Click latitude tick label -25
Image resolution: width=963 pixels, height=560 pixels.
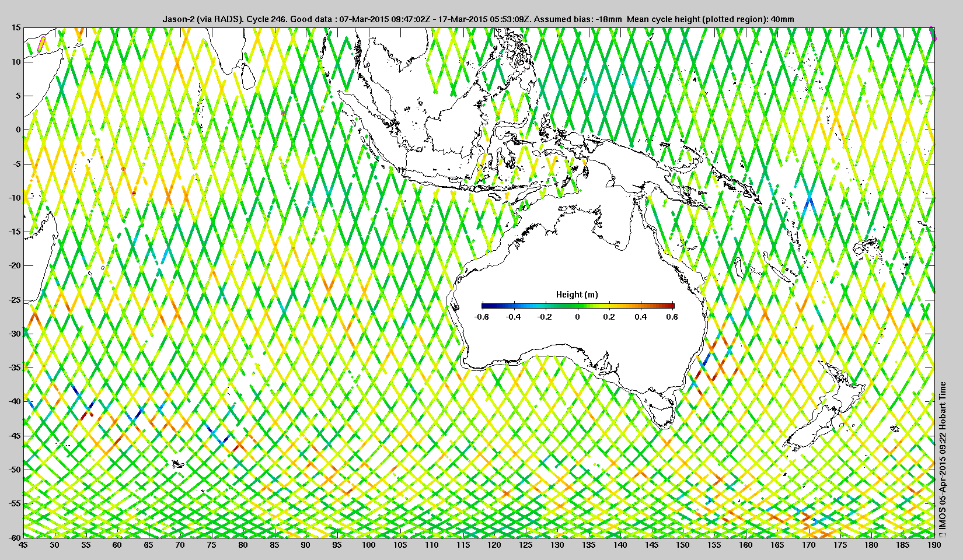coord(15,300)
